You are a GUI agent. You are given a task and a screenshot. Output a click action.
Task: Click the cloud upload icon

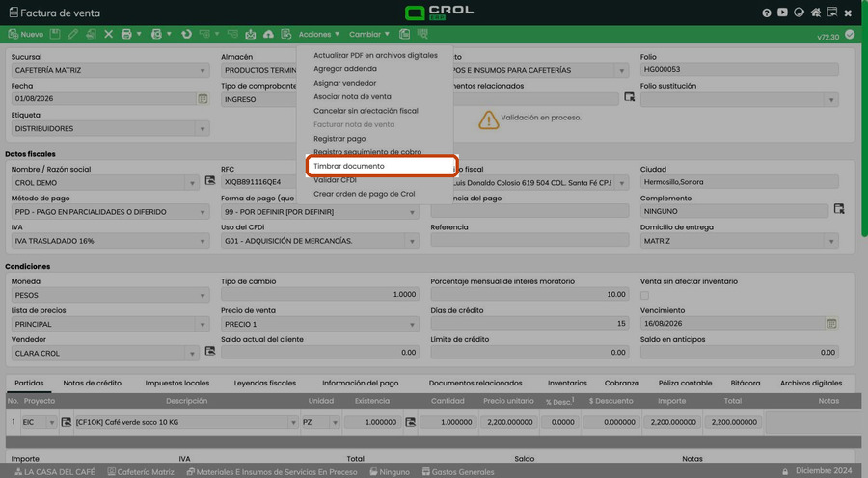click(268, 35)
